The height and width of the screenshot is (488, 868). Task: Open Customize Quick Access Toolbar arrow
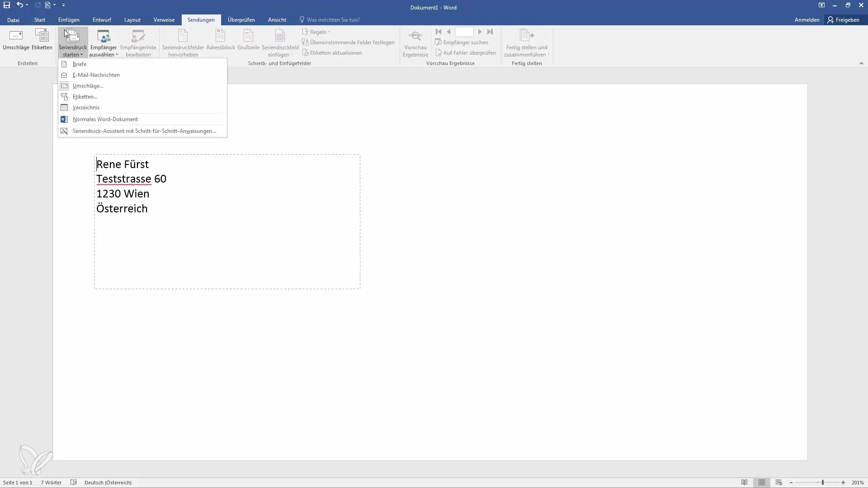coord(63,5)
